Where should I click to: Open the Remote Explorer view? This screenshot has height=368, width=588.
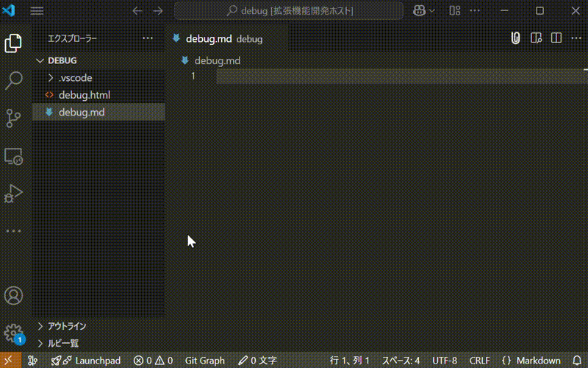13,156
